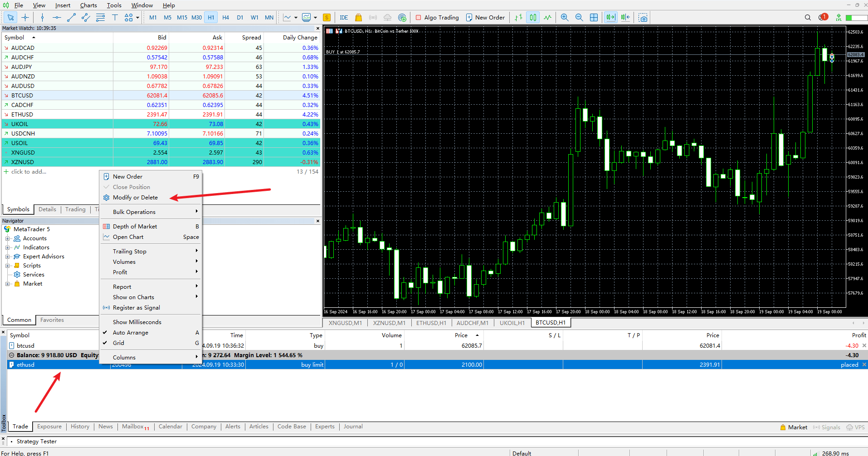
Task: Open the Strategy Tester bar
Action: (x=36, y=441)
